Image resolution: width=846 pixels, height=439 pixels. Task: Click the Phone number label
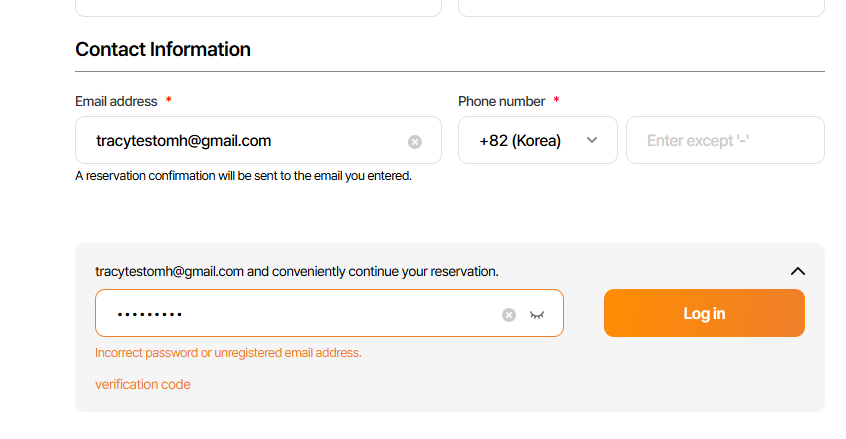[x=501, y=101]
